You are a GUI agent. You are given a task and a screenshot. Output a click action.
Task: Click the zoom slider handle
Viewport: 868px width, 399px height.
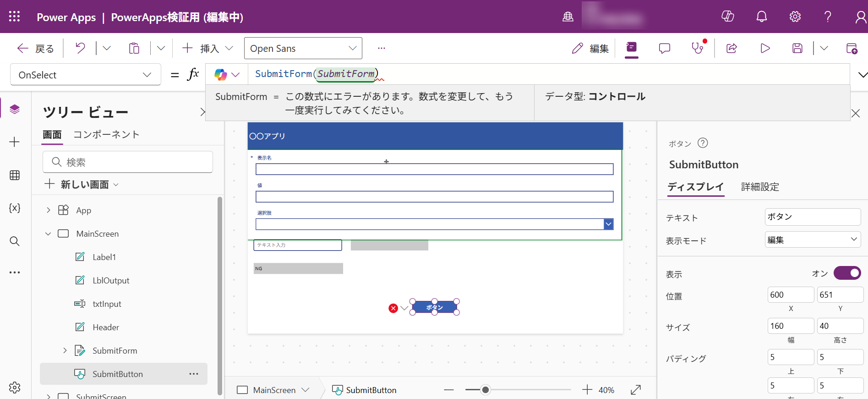click(486, 390)
